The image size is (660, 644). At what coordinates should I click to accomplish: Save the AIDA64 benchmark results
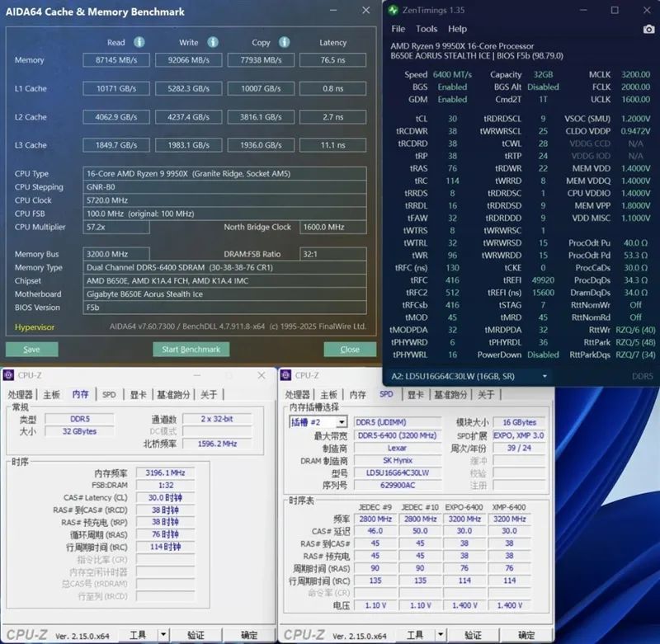click(31, 349)
